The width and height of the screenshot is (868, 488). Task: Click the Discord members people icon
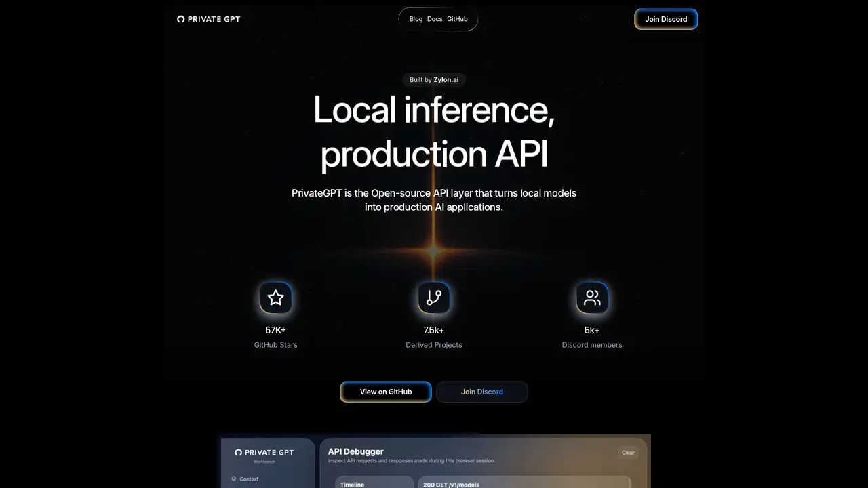[x=592, y=298]
